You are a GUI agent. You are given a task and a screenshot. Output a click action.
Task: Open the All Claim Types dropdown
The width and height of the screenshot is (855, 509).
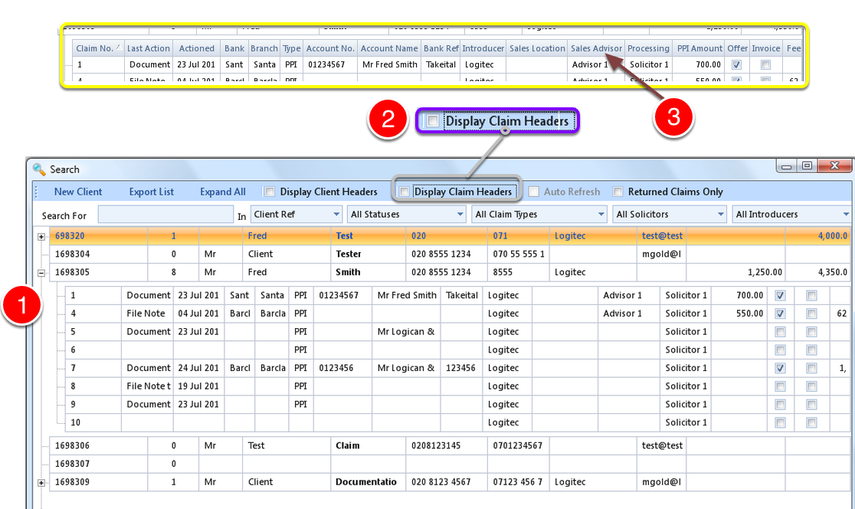(539, 214)
